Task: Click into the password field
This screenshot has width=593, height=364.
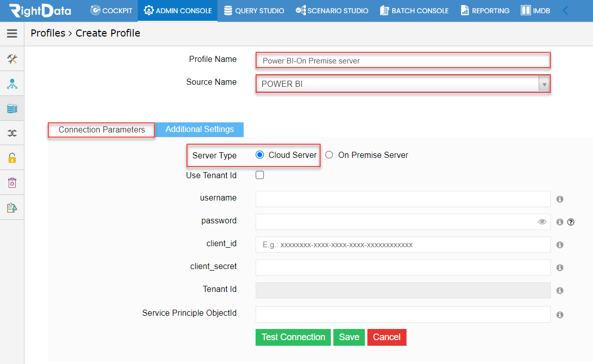Action: point(403,222)
